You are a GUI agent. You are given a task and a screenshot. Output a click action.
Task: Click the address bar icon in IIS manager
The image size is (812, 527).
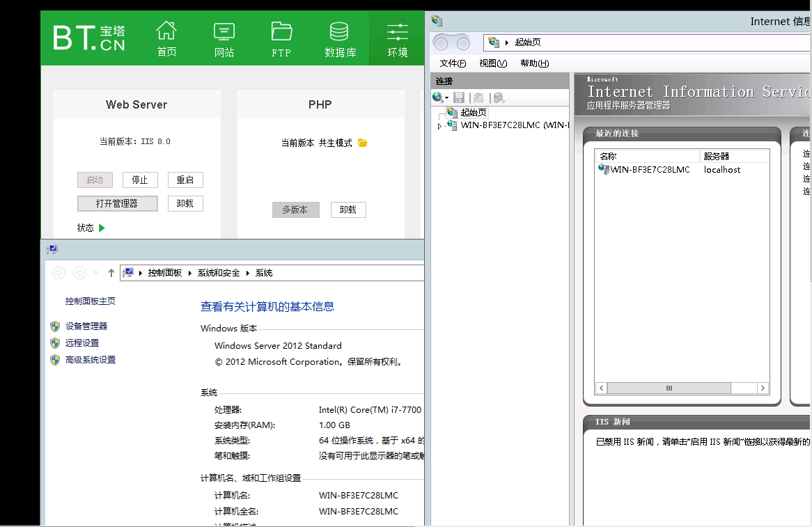click(494, 42)
